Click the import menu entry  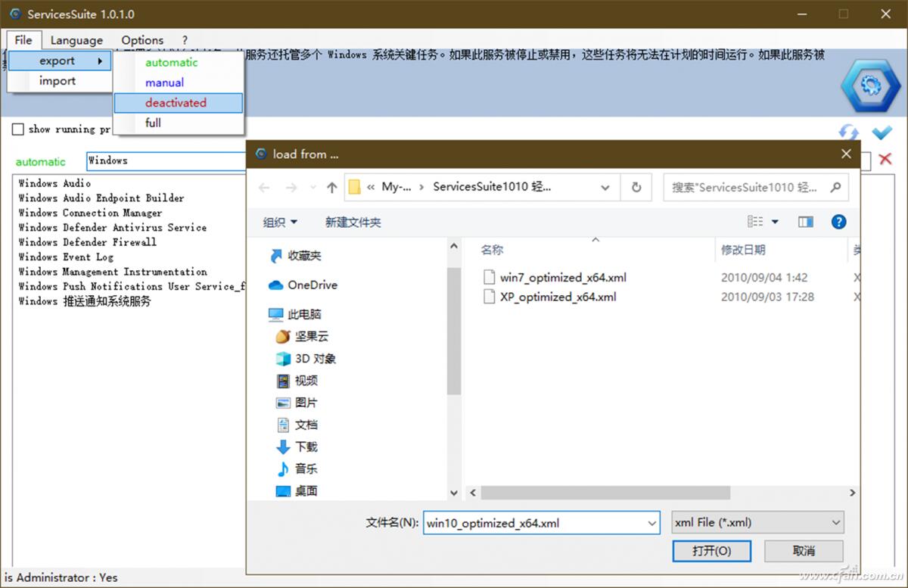(58, 81)
